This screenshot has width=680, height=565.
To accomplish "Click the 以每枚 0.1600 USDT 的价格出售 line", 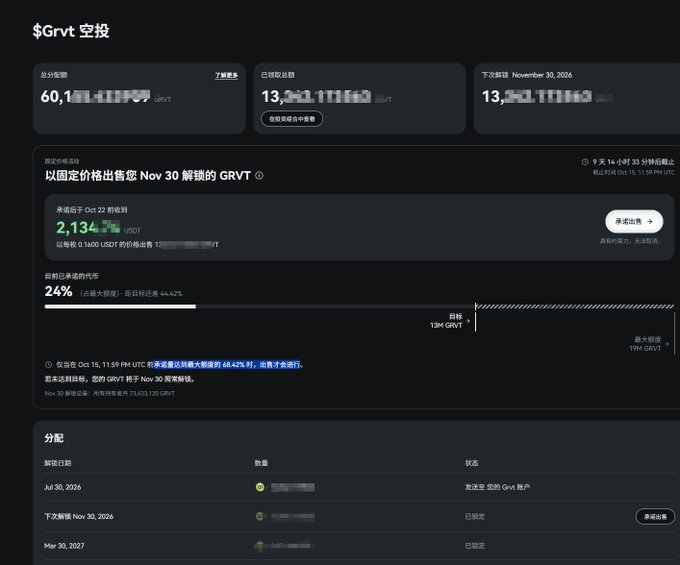I will 137,245.
